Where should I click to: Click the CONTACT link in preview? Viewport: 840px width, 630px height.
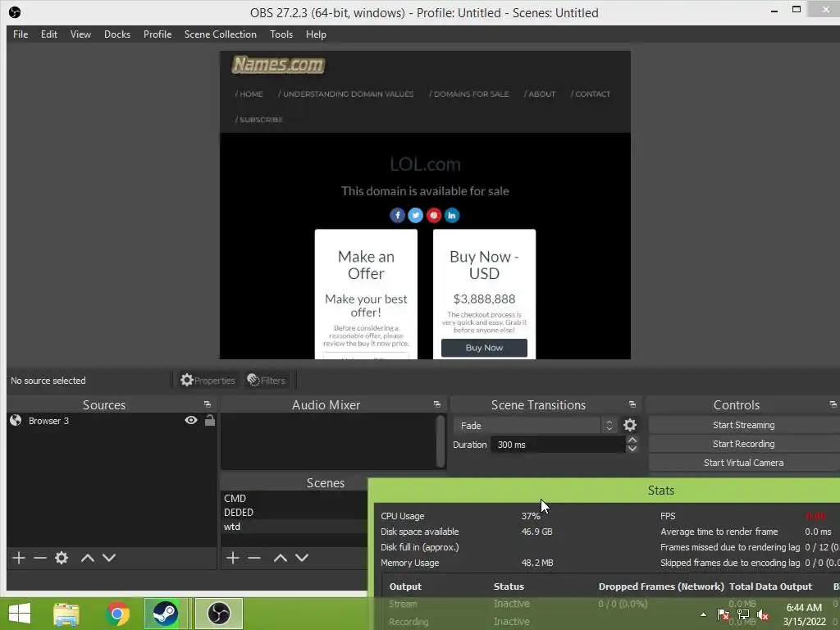tap(591, 94)
